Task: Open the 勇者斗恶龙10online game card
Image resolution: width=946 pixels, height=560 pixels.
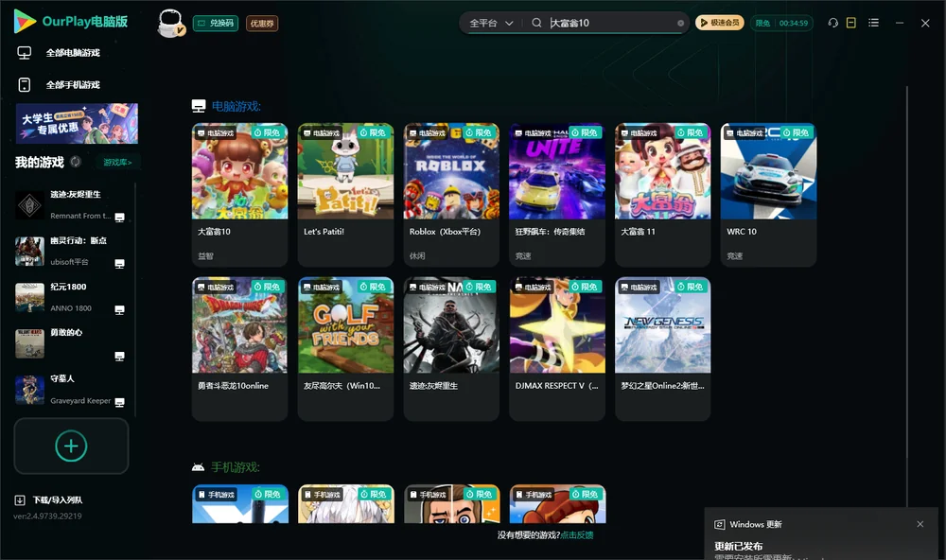Action: click(x=239, y=349)
